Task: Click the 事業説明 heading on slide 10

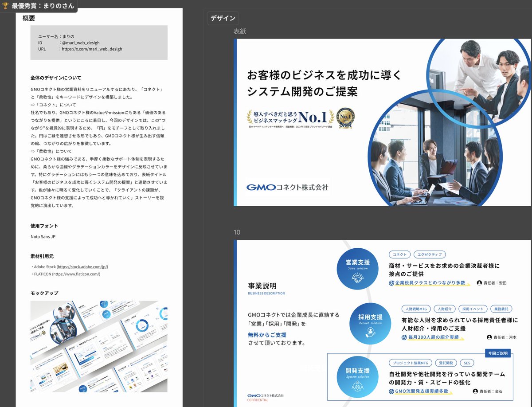Action: coord(262,286)
